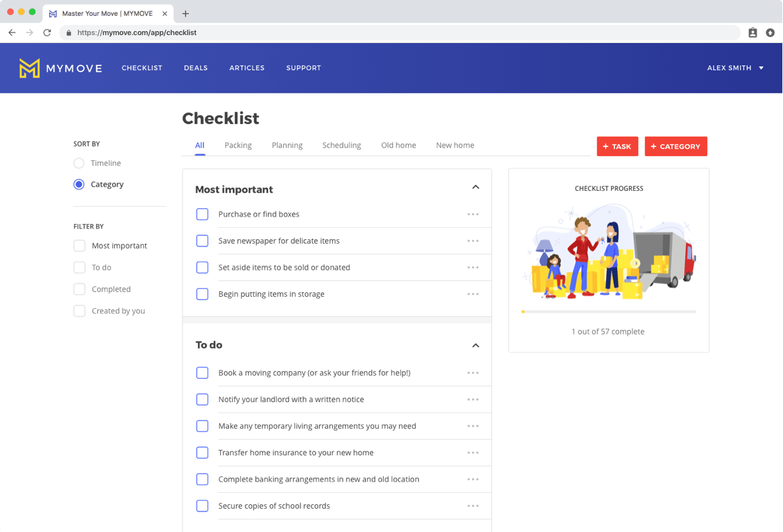Click the red + Task button
Screen dimensions: 783x532
click(617, 146)
